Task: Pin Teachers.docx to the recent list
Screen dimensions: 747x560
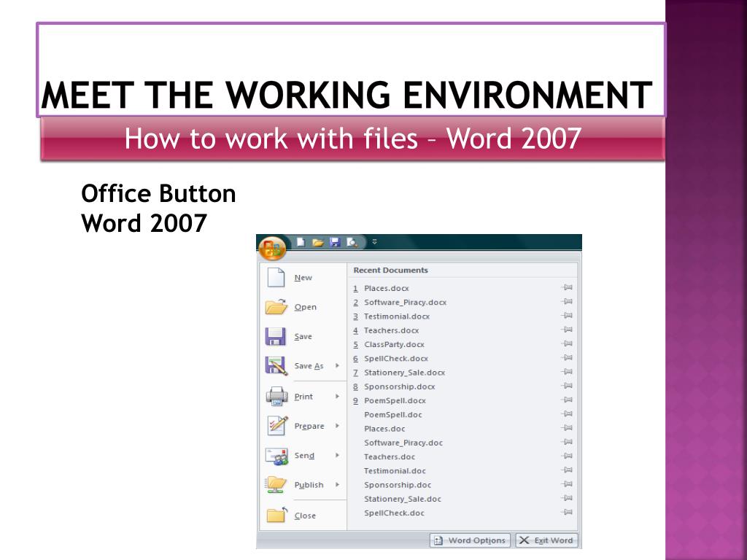Action: (x=567, y=330)
